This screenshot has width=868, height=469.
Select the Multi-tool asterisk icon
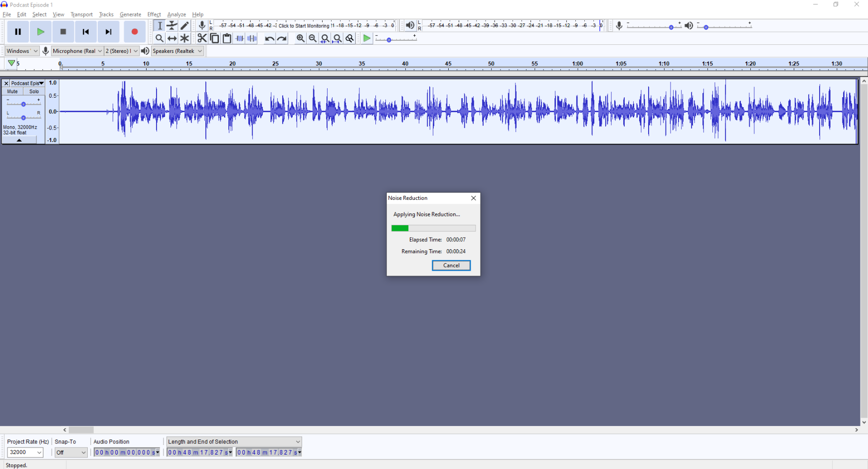coord(185,38)
